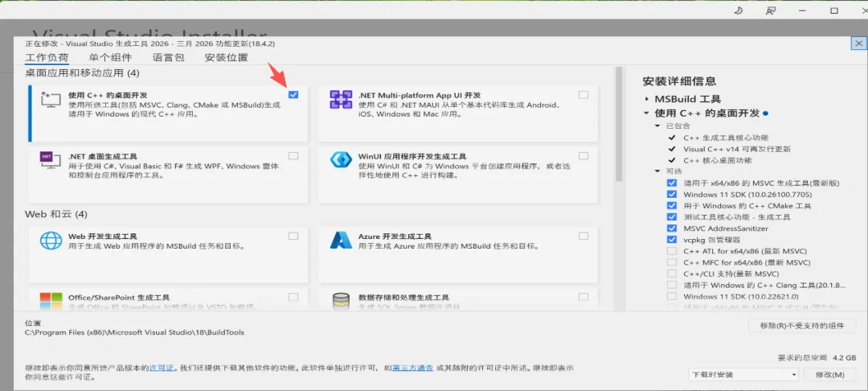
Task: Expand the MSBuild 工具 node
Action: point(646,99)
